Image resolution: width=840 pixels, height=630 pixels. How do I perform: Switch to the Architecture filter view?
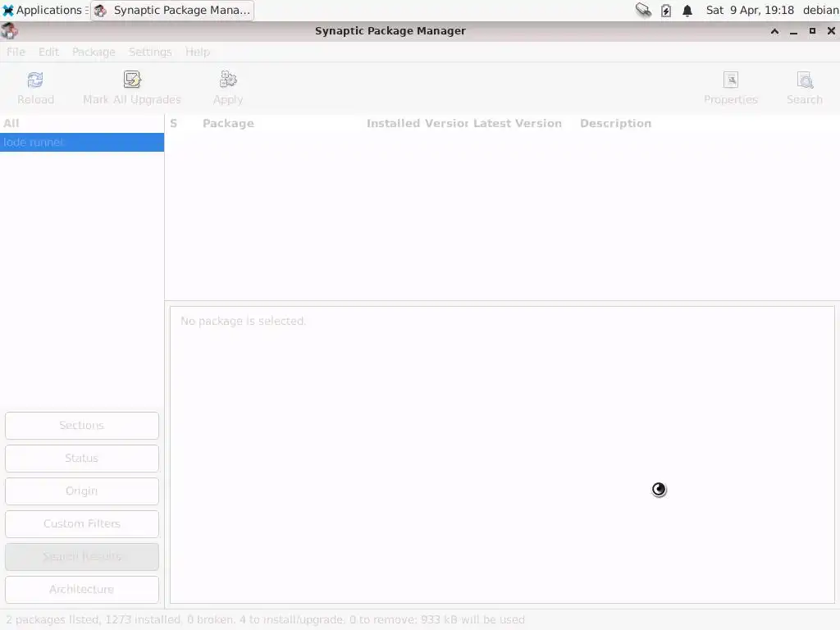coord(82,589)
